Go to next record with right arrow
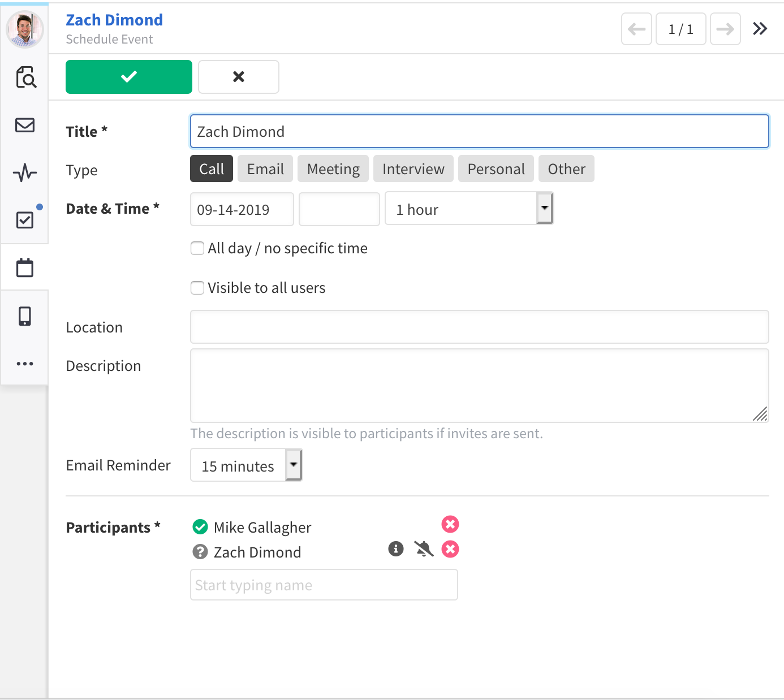Viewport: 784px width, 700px height. click(725, 29)
